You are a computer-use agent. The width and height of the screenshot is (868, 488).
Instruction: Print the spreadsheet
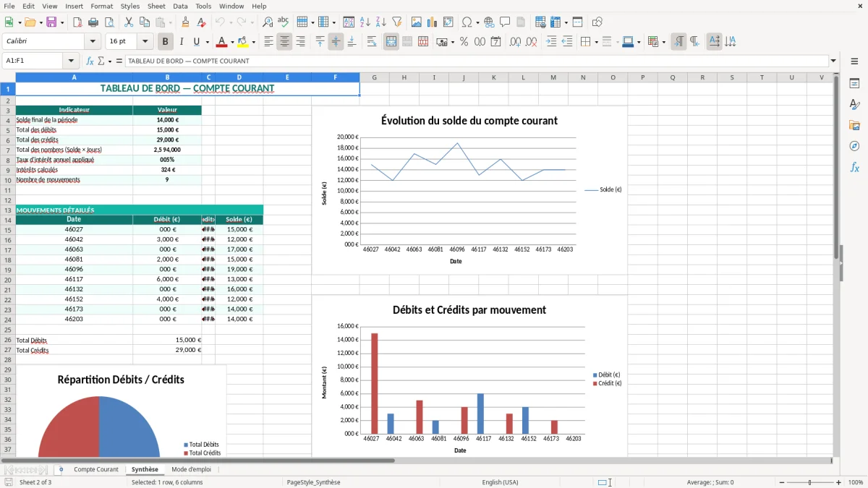tap(93, 22)
